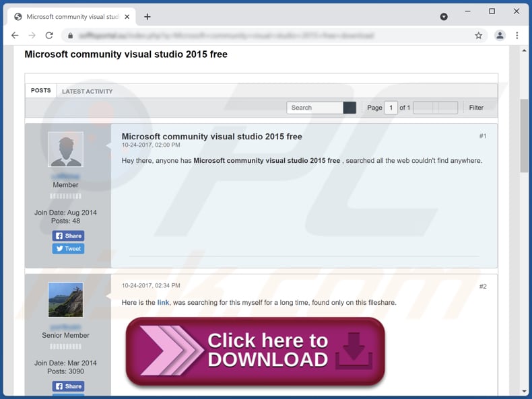Follow the 'link' hyperlink in second post

click(x=163, y=302)
